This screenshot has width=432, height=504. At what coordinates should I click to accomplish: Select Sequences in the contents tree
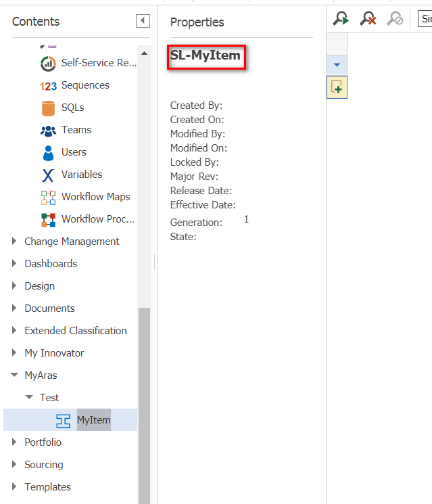click(85, 85)
